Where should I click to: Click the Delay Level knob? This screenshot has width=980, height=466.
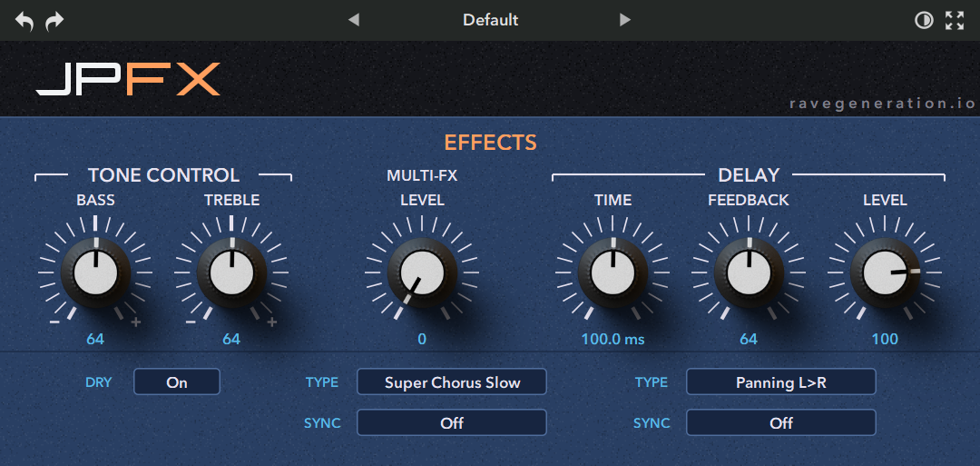(885, 273)
